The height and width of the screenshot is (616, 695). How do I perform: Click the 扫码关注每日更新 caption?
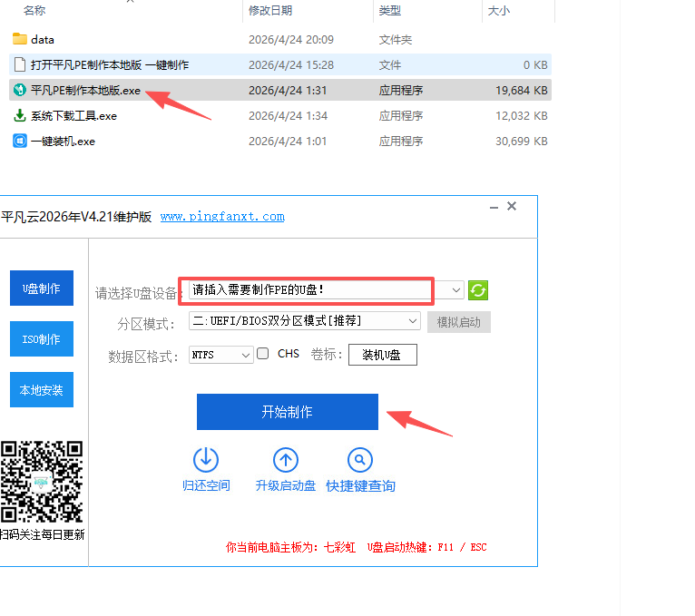click(42, 534)
